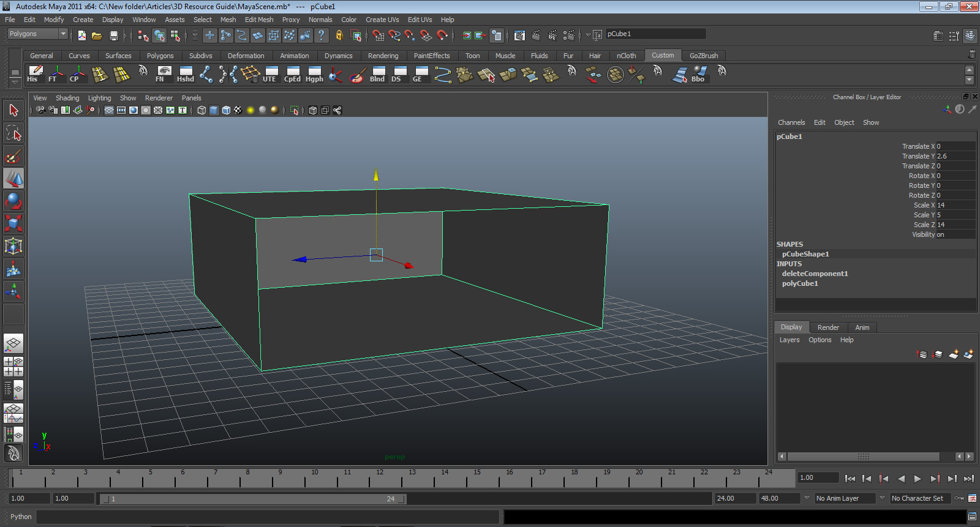Toggle wireframe on shaded display
Screen dimensions: 980x527
coord(226,110)
